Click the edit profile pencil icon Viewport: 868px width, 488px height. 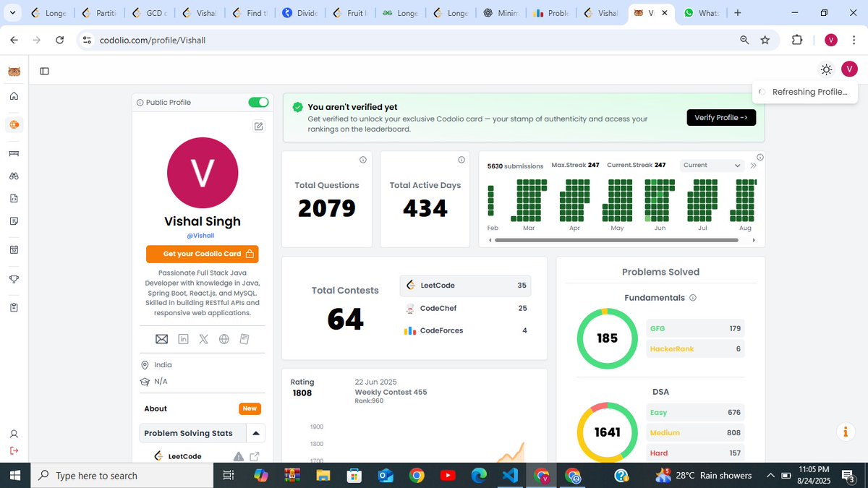pos(258,127)
